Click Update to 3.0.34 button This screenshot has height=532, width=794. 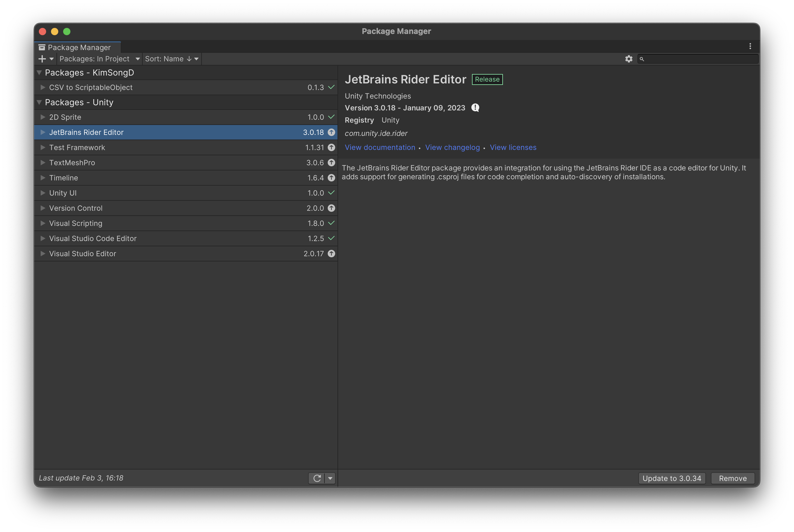pyautogui.click(x=671, y=478)
